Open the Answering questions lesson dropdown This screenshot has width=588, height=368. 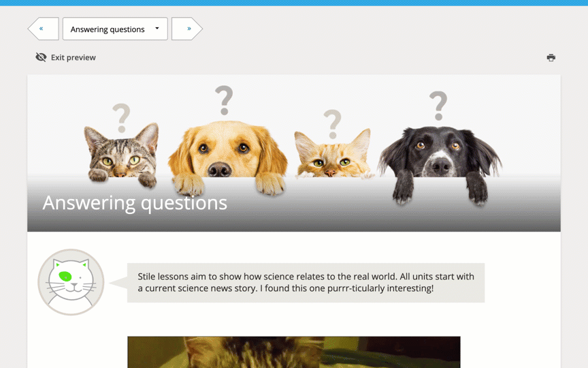click(x=115, y=29)
